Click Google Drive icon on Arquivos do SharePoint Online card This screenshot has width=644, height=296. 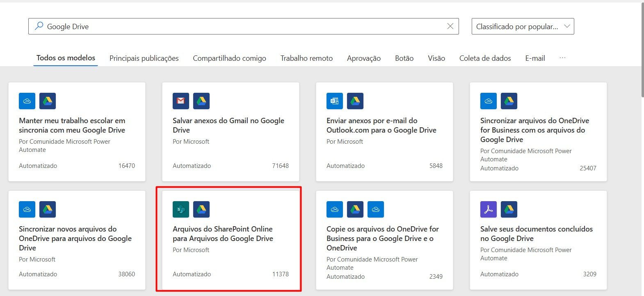point(201,209)
